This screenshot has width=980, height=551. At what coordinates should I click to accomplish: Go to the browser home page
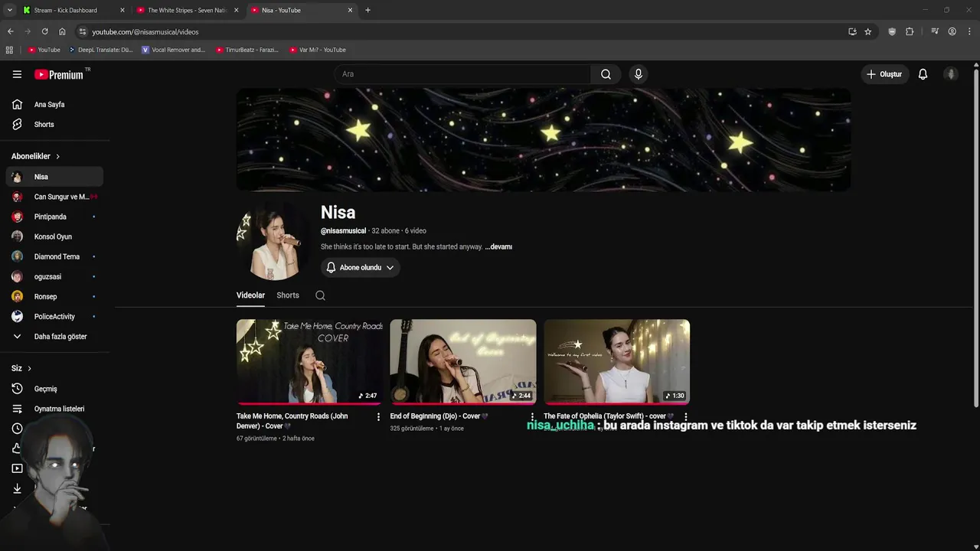62,31
